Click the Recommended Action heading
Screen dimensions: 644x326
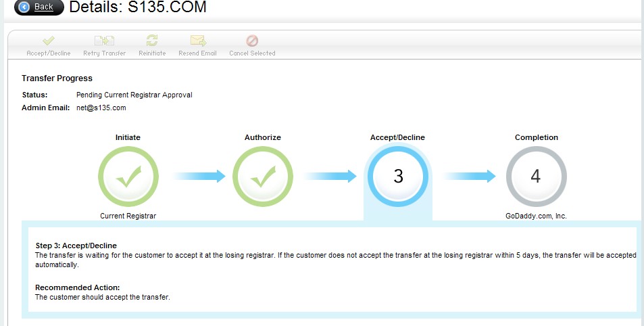[x=78, y=287]
